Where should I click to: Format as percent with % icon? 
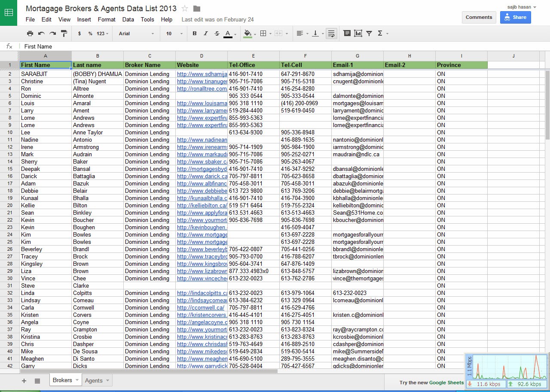coord(90,33)
